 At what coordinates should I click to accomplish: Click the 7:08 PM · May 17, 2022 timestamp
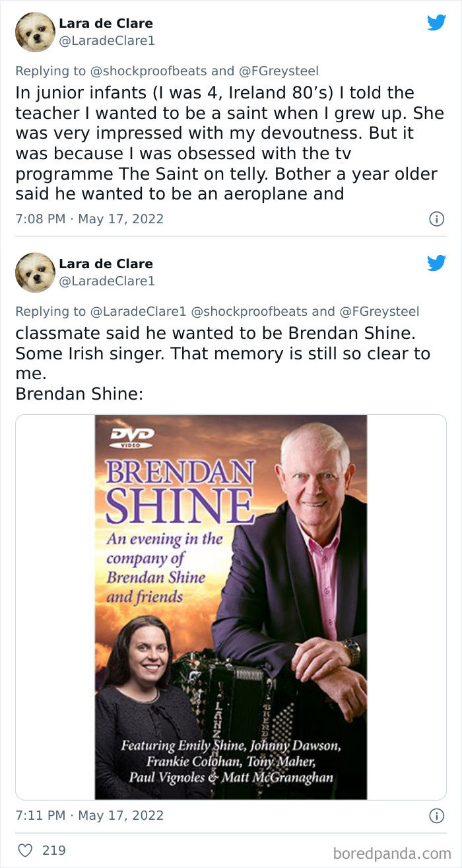coord(90,219)
